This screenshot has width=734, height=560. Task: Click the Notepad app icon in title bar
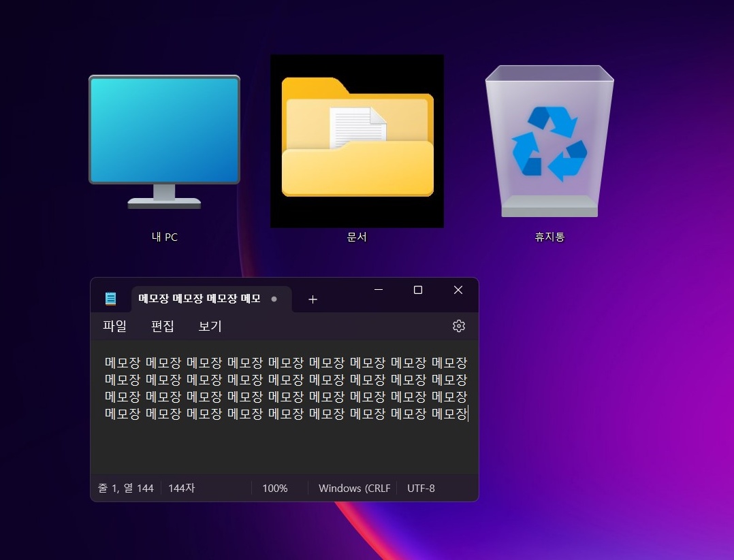pyautogui.click(x=110, y=299)
